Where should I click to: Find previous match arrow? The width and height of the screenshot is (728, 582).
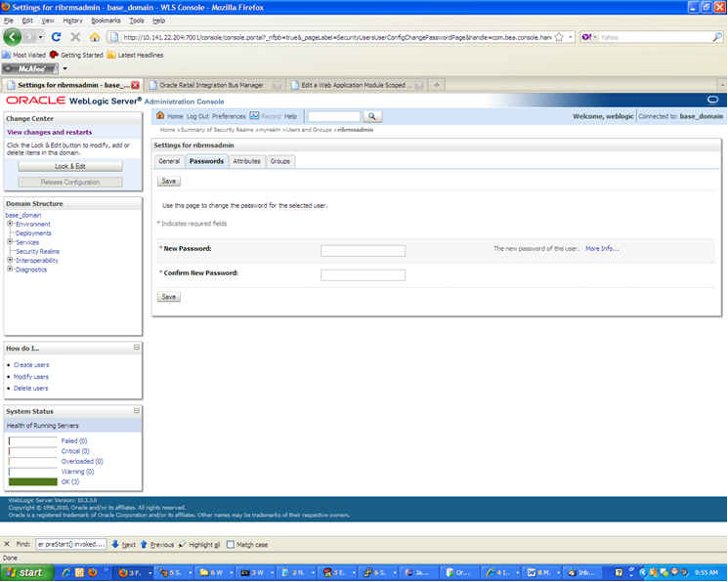pyautogui.click(x=144, y=544)
